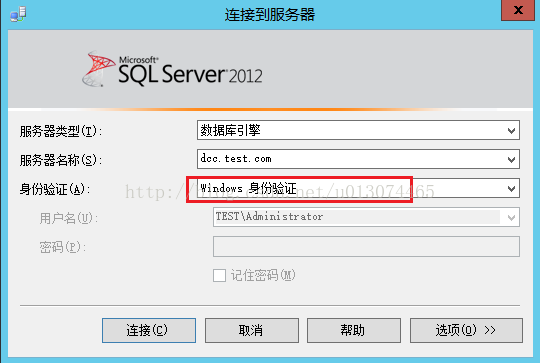Open the 服务器类型 dropdown arrow
The image size is (540, 363).
pyautogui.click(x=511, y=131)
